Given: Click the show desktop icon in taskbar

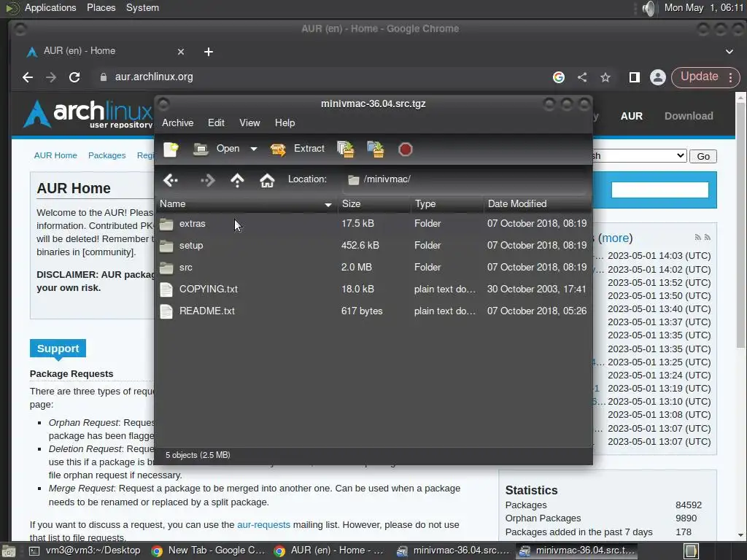Looking at the screenshot, I should pyautogui.click(x=9, y=551).
